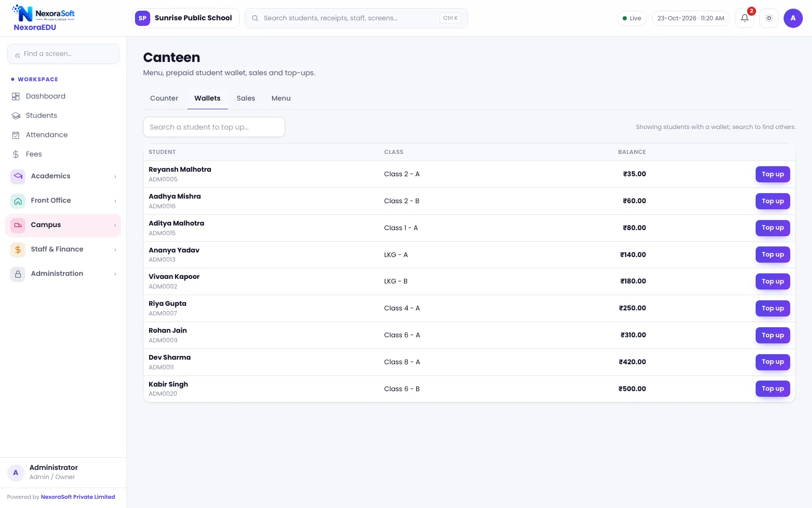Click the Staff & Finance dollar icon
Image resolution: width=812 pixels, height=508 pixels.
(x=18, y=249)
